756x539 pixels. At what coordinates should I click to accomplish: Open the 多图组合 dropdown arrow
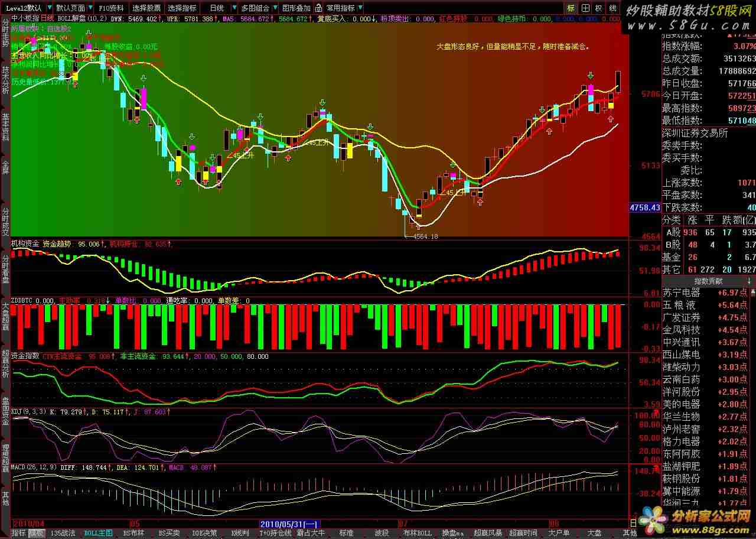coord(274,8)
